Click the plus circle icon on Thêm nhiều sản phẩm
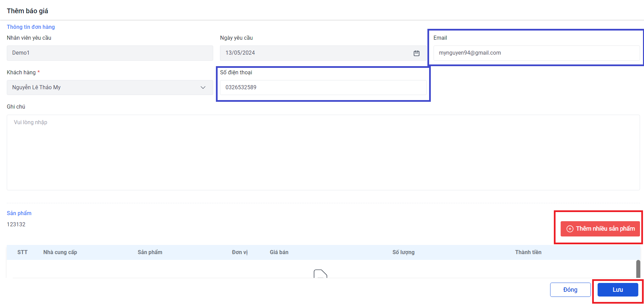 point(570,229)
